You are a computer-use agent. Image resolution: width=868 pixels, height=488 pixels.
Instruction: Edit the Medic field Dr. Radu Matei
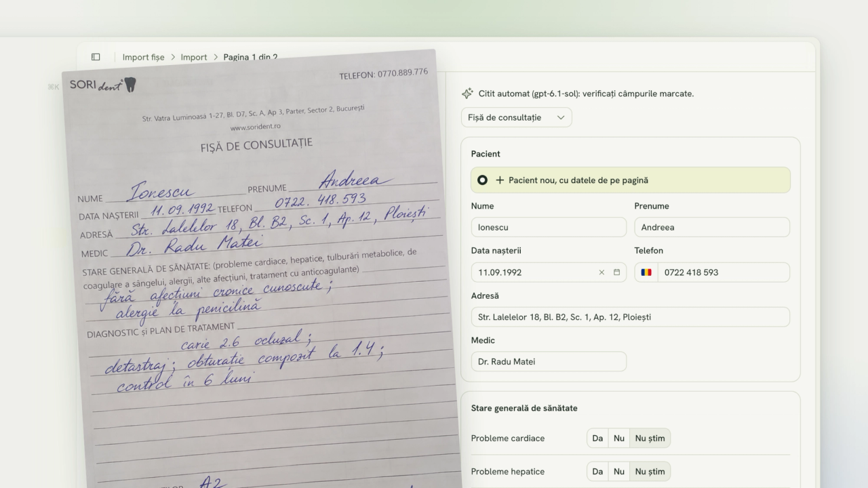(x=549, y=362)
